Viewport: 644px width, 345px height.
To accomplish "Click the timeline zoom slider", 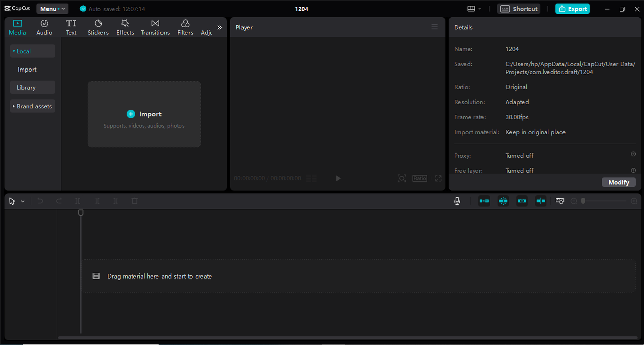I will [604, 201].
